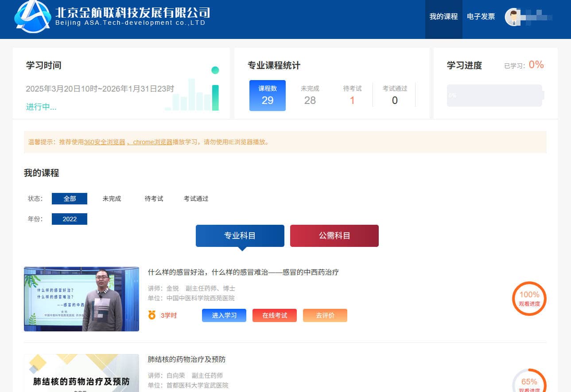
Task: Select the 全部 status filter
Action: (70, 199)
